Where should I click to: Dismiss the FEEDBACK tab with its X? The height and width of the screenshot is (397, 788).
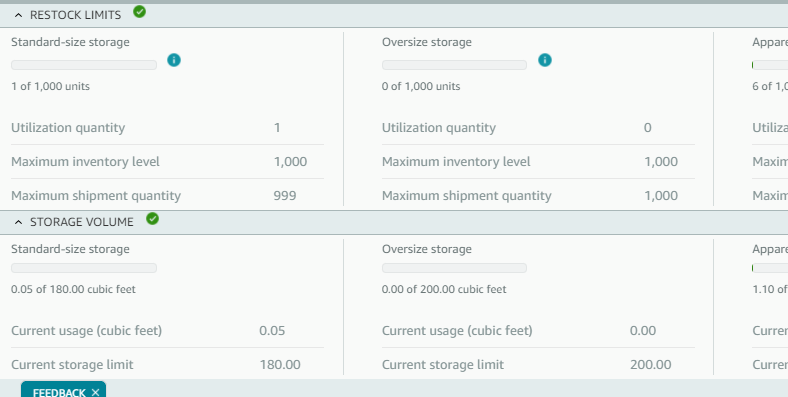(x=95, y=392)
